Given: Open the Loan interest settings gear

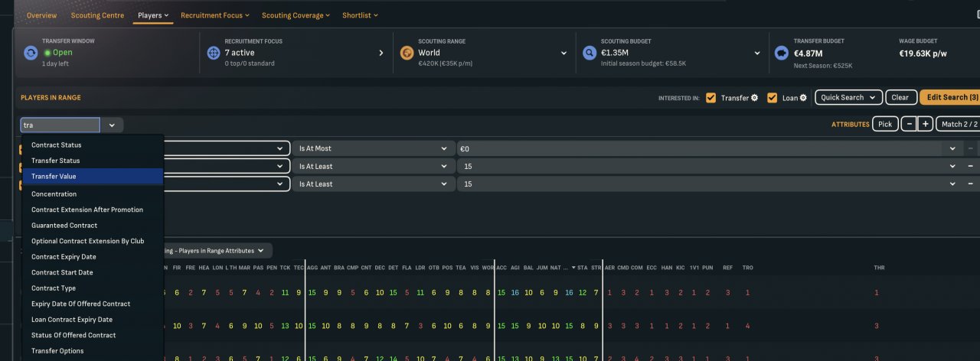Looking at the screenshot, I should (803, 98).
